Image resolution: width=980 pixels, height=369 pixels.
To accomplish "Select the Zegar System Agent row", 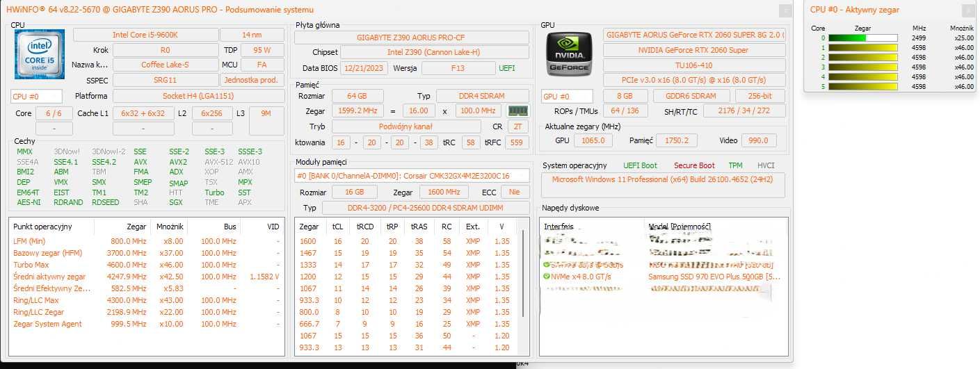I will 147,324.
